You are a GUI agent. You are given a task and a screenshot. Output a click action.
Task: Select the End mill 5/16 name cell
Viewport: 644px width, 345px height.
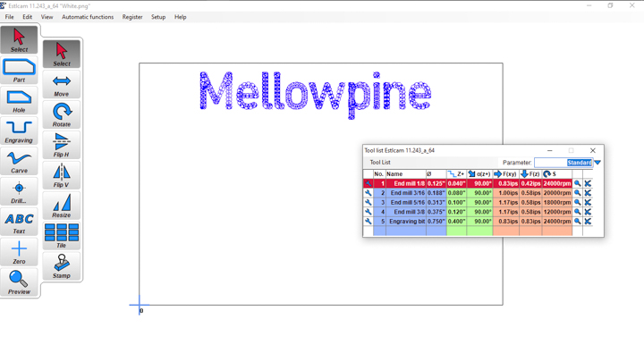[406, 202]
